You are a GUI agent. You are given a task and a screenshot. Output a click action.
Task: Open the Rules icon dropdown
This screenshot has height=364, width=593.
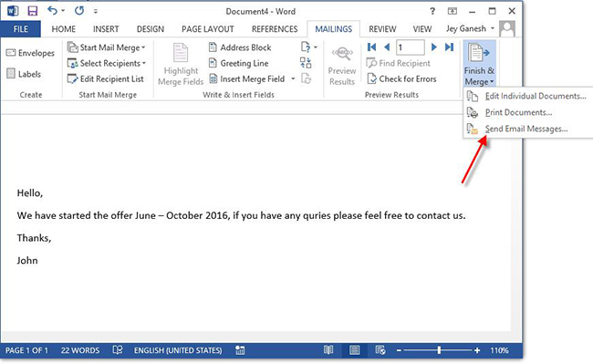(x=309, y=47)
